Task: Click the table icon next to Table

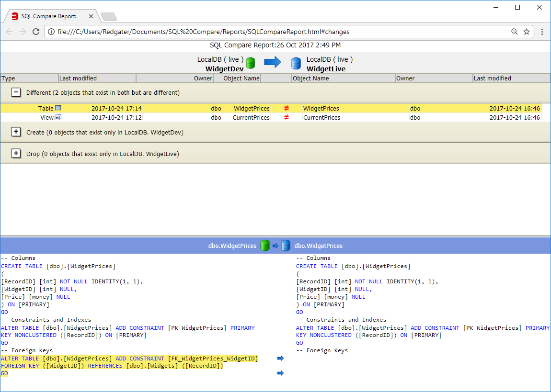Action: (58, 108)
